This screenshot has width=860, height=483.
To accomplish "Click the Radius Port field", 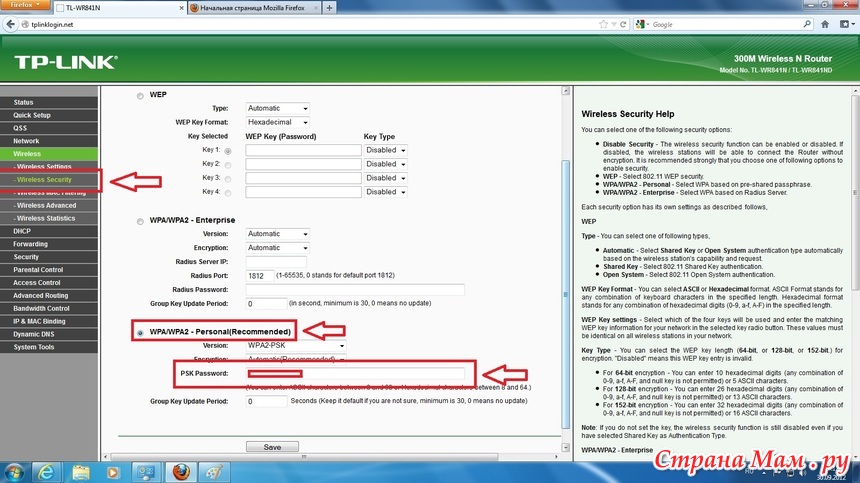I will [259, 276].
